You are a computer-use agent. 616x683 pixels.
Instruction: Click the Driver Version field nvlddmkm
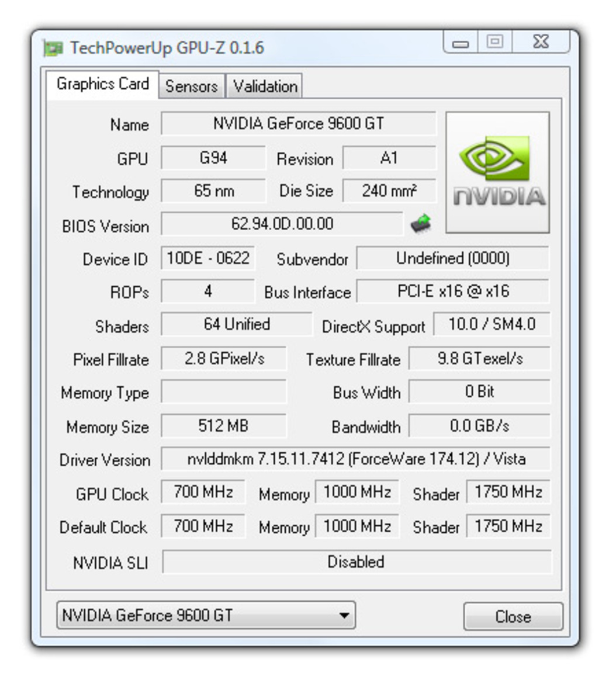tap(355, 459)
